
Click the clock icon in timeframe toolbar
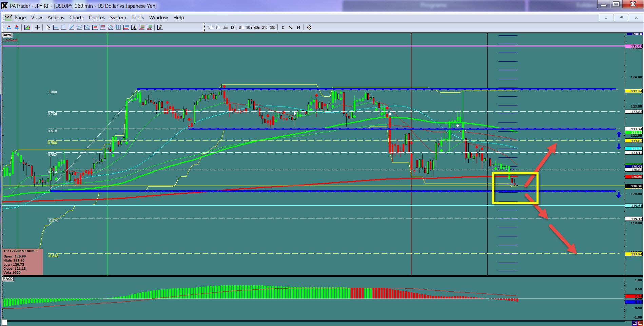pos(309,27)
